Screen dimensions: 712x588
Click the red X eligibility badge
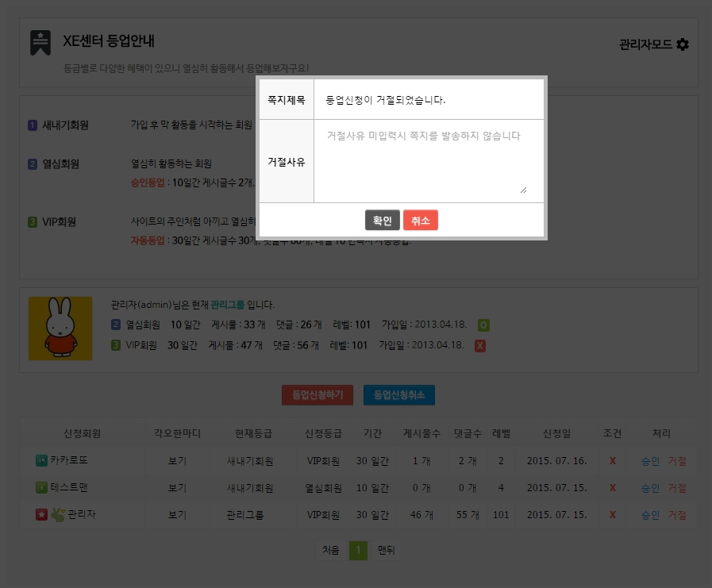point(480,346)
